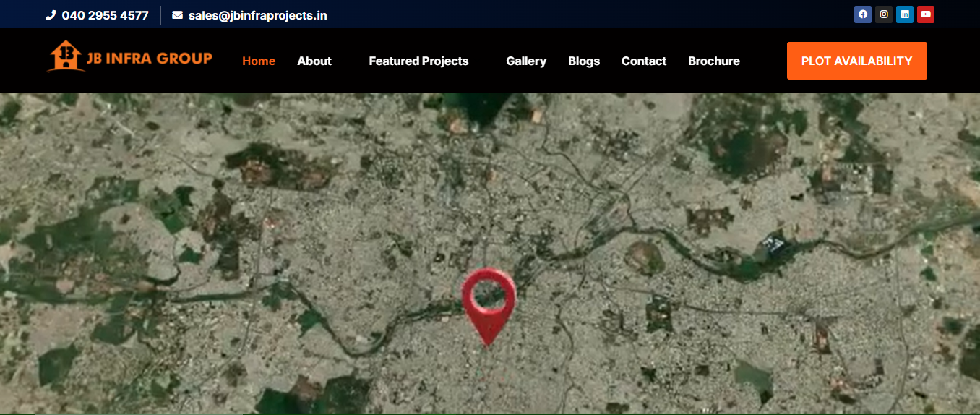This screenshot has height=415, width=980.
Task: Click the Facebook icon in top bar
Action: pos(862,14)
